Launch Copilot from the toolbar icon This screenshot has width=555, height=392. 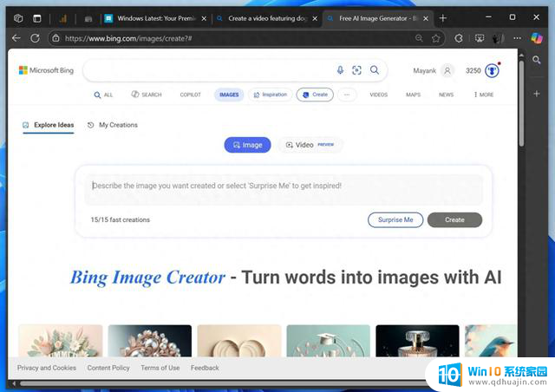point(537,38)
